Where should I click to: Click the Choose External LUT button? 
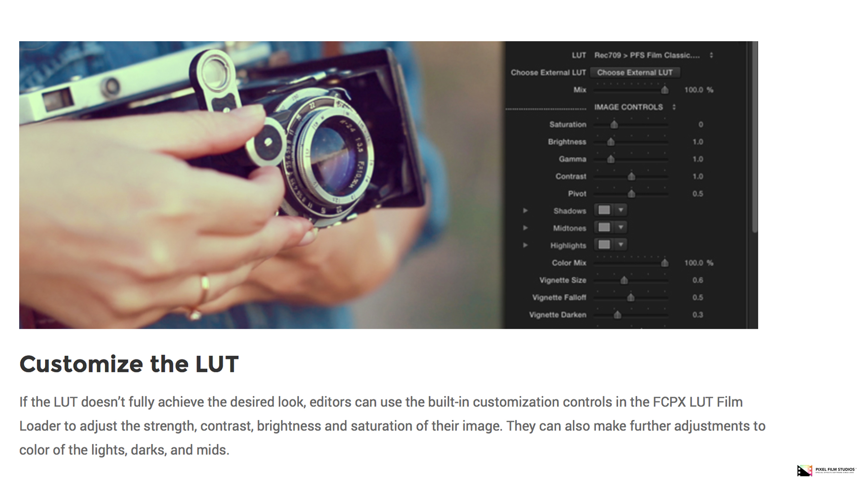pos(634,73)
